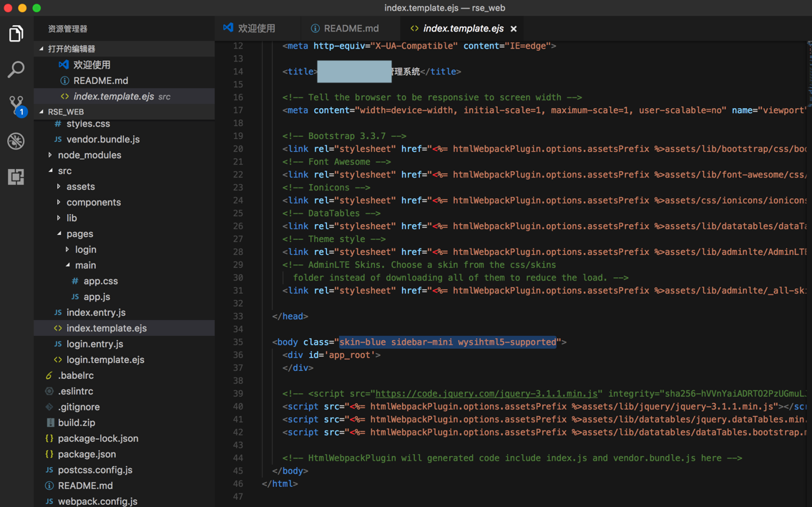Open the Debug view icon

[16, 141]
